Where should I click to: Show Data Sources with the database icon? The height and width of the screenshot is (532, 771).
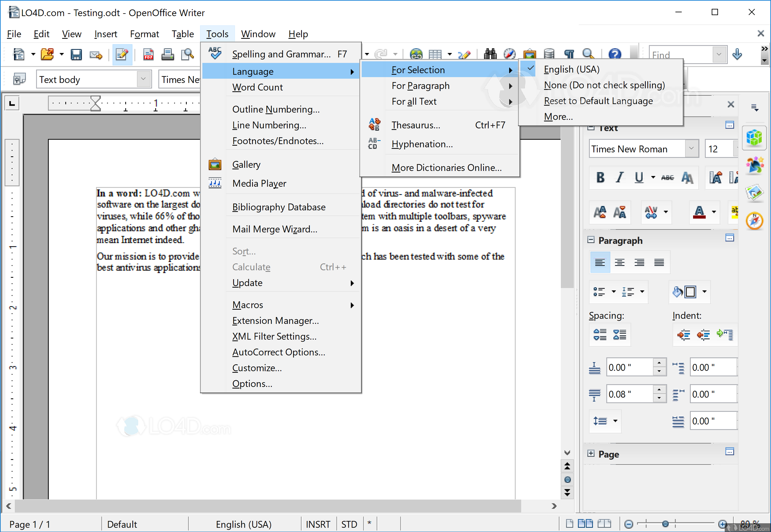click(549, 54)
